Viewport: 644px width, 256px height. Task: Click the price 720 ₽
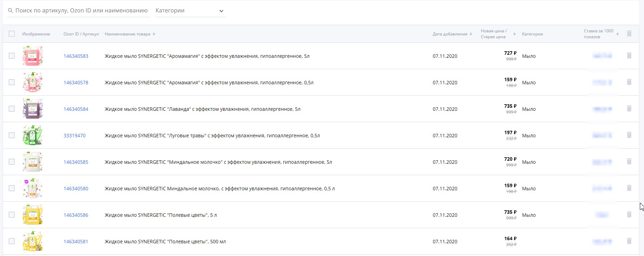(x=510, y=159)
